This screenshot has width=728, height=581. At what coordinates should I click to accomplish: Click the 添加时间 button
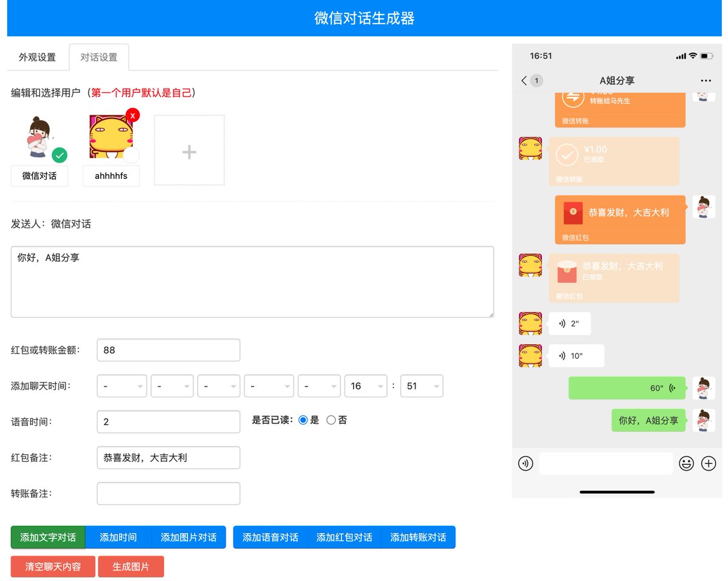[118, 537]
